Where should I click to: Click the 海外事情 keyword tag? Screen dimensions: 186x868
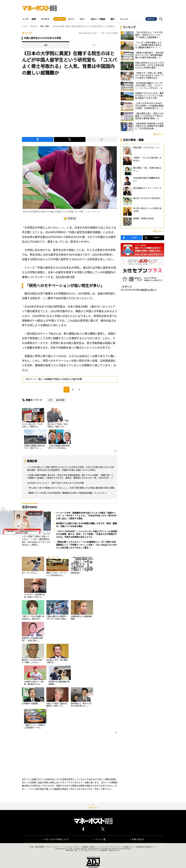coord(60,400)
